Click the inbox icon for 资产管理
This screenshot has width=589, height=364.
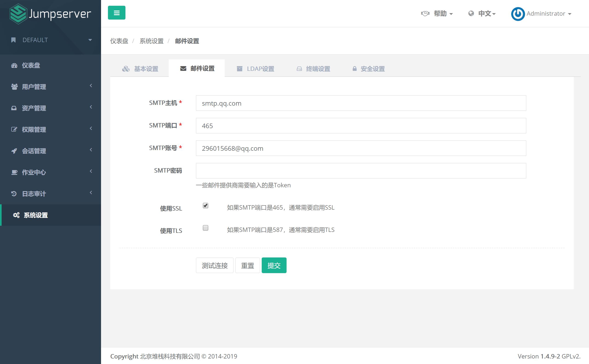click(14, 108)
